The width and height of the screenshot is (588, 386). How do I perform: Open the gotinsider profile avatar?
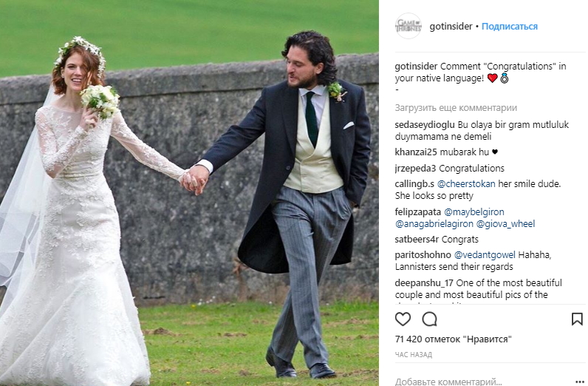(408, 27)
